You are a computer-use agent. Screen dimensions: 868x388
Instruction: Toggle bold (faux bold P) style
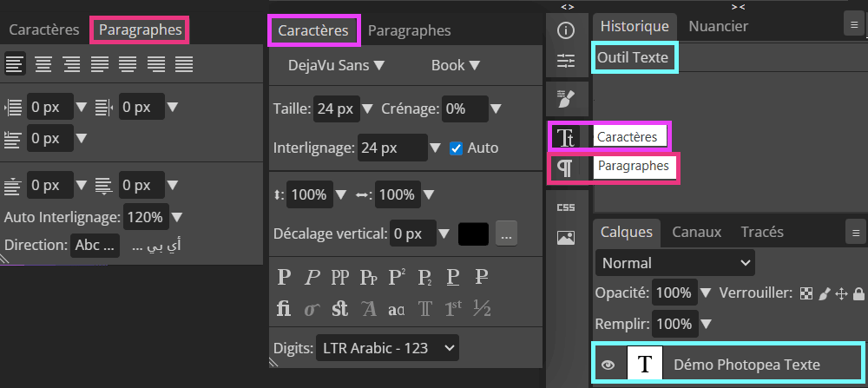[x=284, y=277]
